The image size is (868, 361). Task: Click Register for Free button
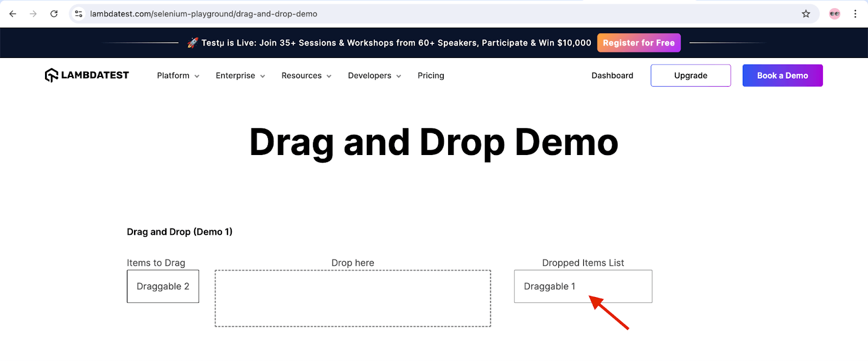click(639, 43)
